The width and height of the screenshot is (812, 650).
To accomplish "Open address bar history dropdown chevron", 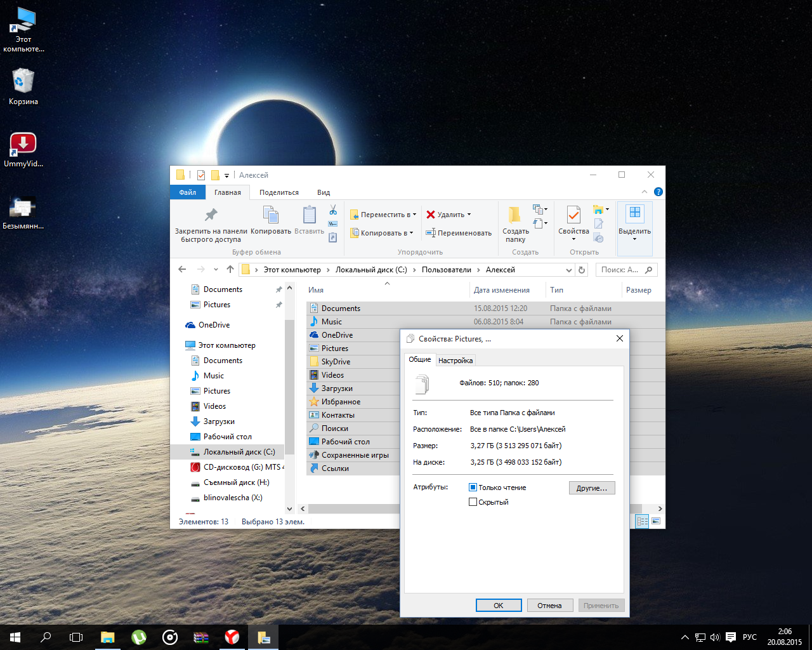I will coord(568,270).
